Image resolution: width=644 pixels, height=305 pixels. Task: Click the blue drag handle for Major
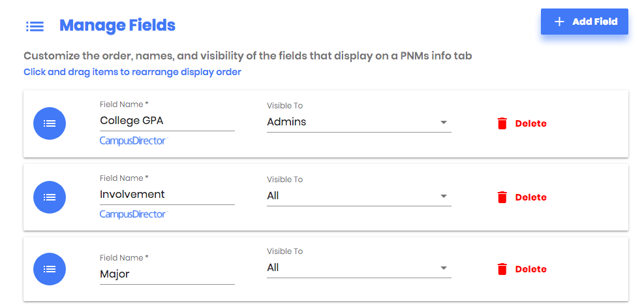click(50, 269)
